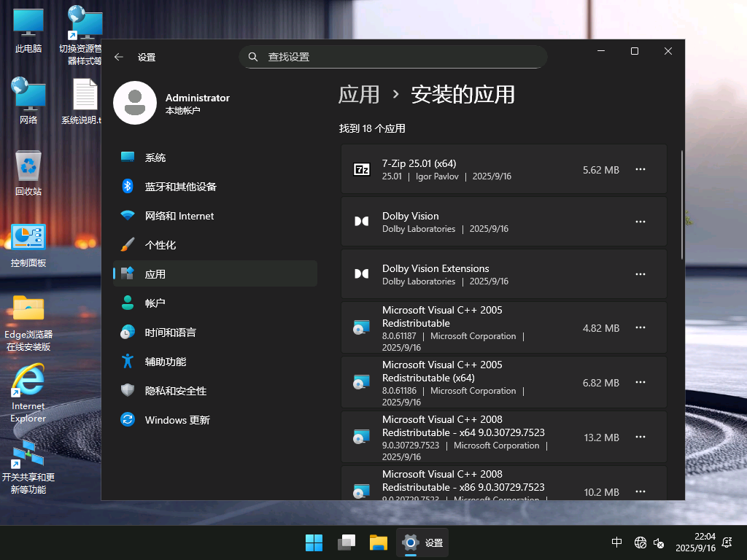This screenshot has height=560, width=747.
Task: Open more options for 7-Zip 25.01
Action: (640, 169)
